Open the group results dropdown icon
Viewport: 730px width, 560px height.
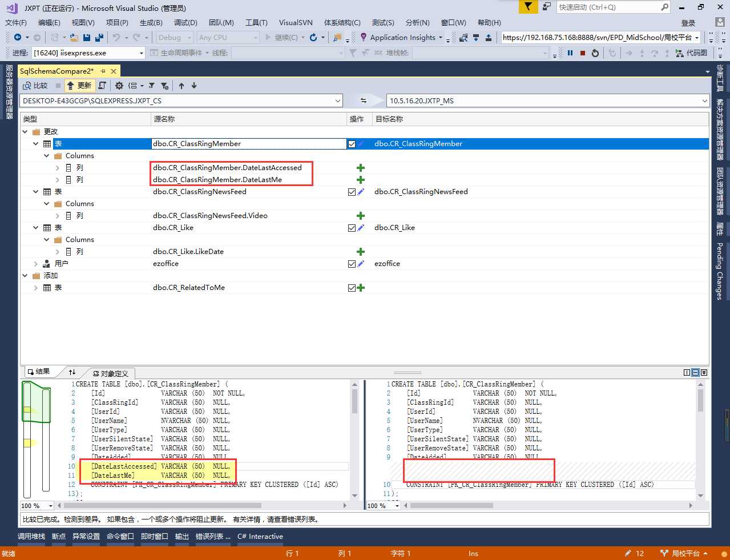[x=135, y=86]
